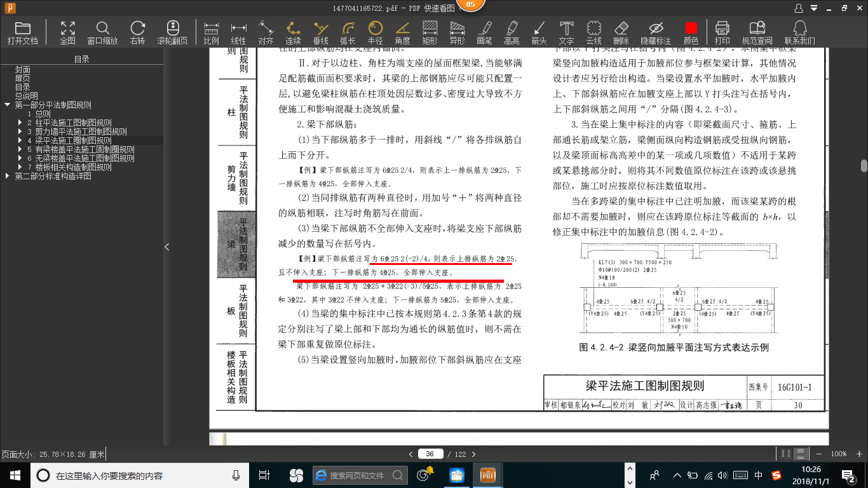Expand 3 剪力墙平法施工图制图规则 node
This screenshot has height=488, width=868.
click(x=20, y=132)
